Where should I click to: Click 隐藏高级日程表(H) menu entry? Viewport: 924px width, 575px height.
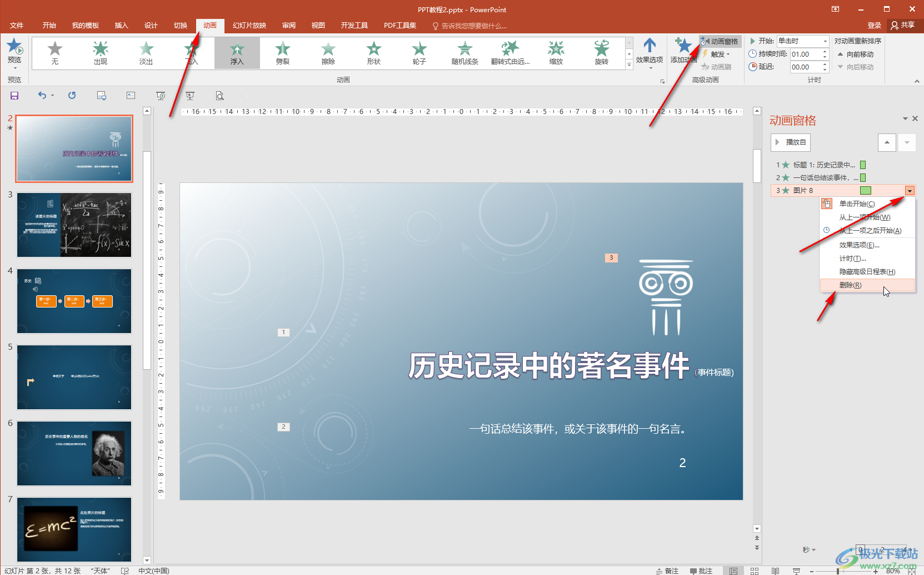tap(867, 272)
